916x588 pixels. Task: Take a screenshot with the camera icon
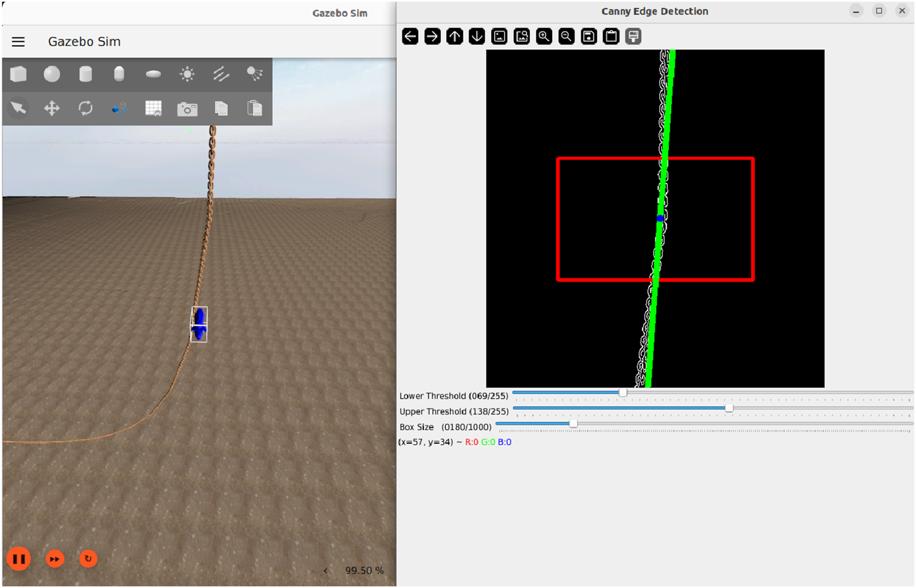point(187,109)
